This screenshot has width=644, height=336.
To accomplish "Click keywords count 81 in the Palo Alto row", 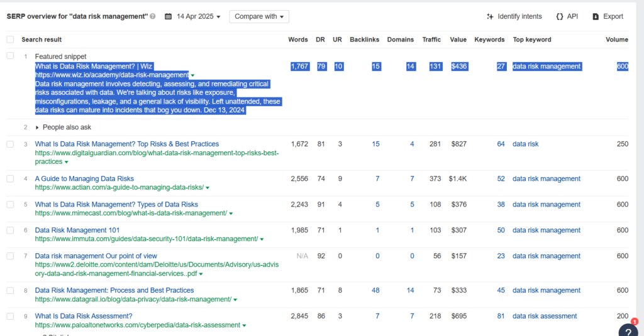I will pos(501,317).
